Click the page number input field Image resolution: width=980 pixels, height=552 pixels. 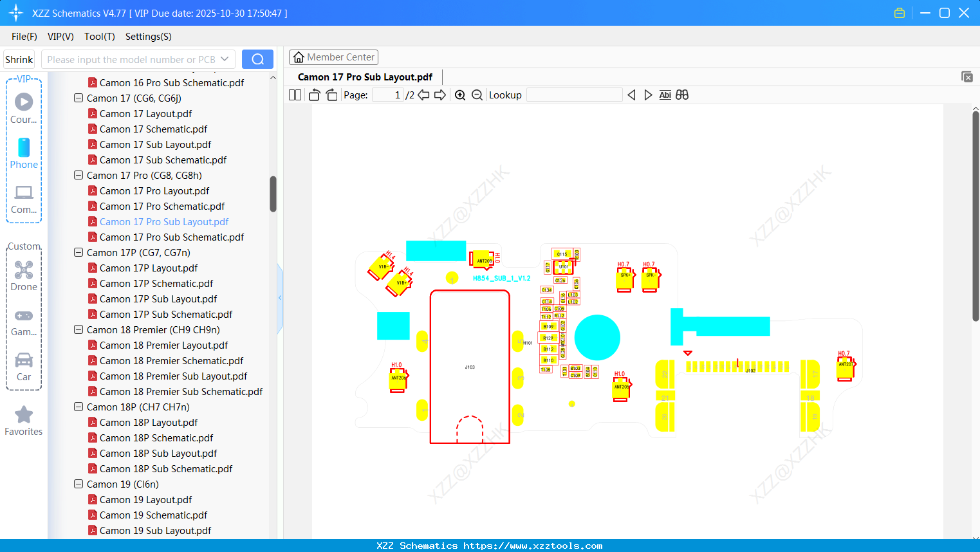[388, 95]
